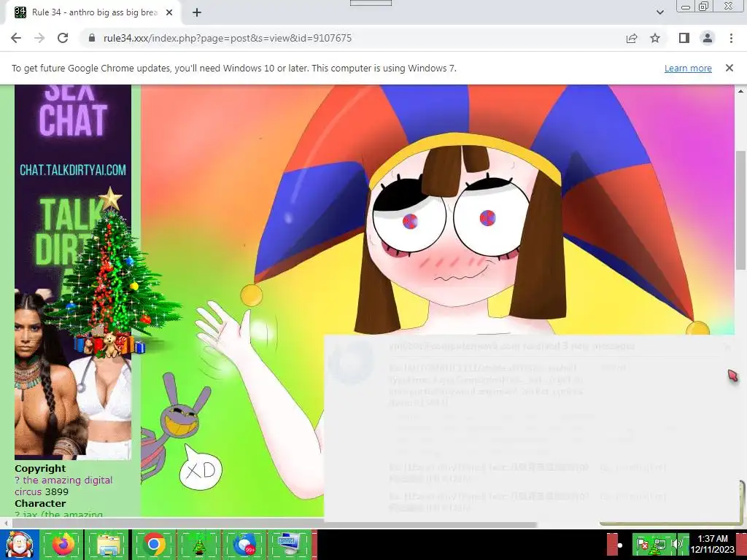Reload the current page
This screenshot has height=560, width=747.
tap(63, 38)
